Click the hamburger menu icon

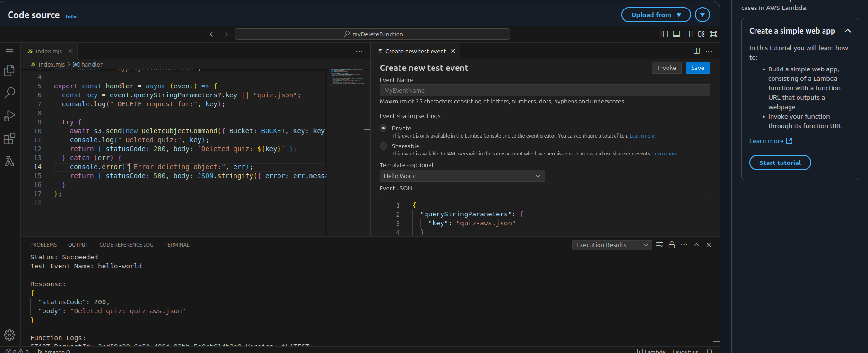coord(9,51)
